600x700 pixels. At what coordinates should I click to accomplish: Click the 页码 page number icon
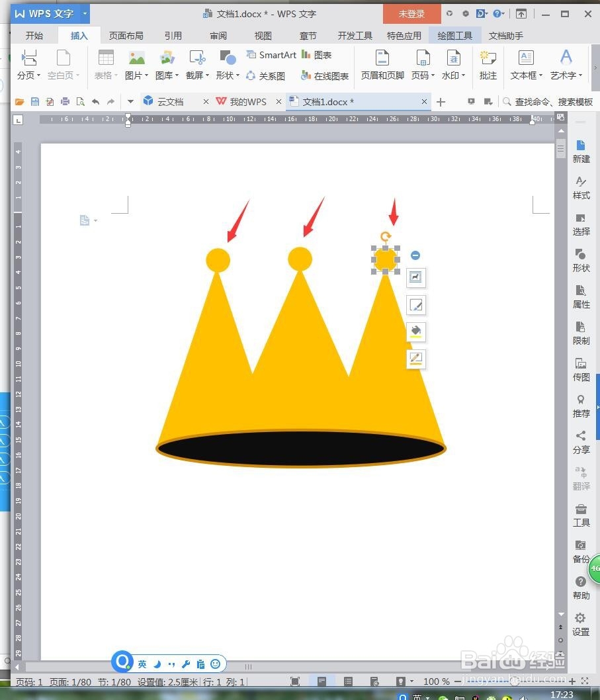[423, 58]
